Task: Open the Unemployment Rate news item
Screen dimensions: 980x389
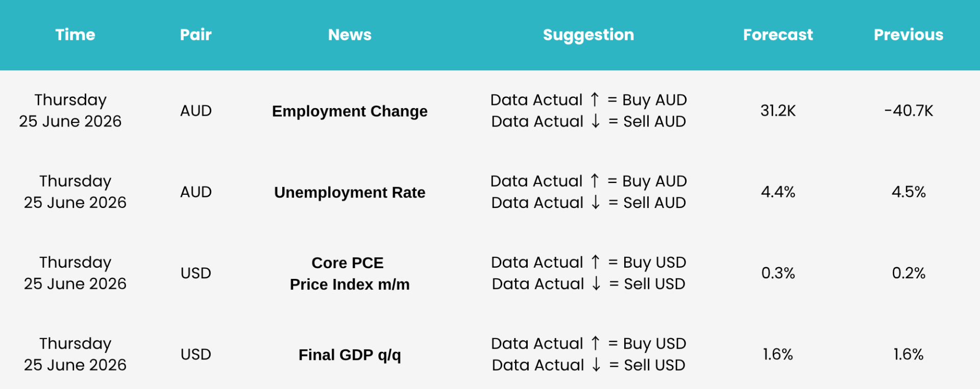Action: point(350,192)
